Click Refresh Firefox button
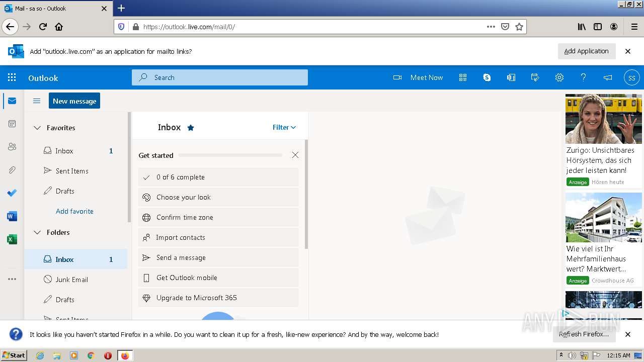Screen dimensions: 644x362 tap(584, 334)
